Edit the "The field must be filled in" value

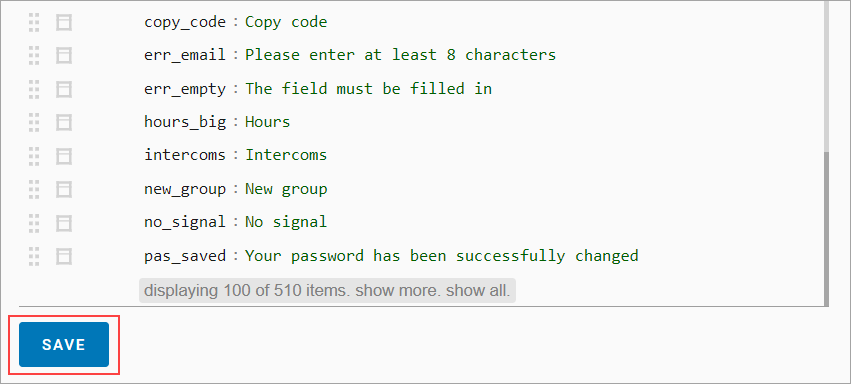369,89
